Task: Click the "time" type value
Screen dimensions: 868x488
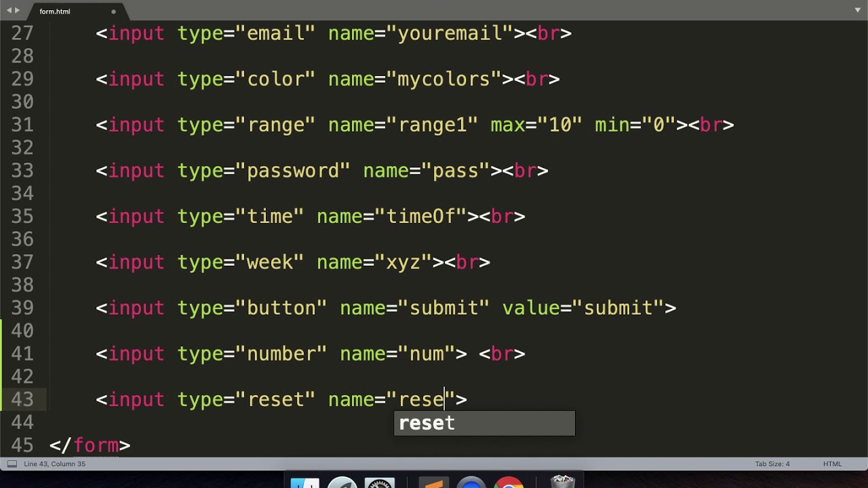Action: (270, 216)
